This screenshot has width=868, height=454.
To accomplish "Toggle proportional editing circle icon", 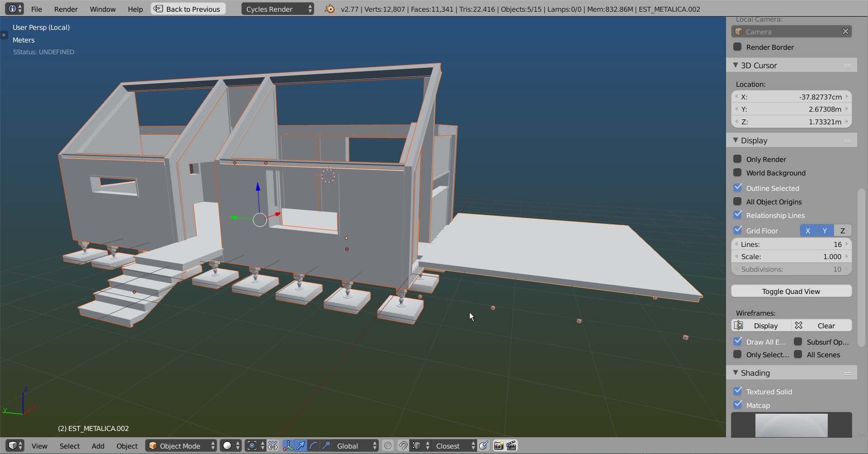I will [x=388, y=445].
